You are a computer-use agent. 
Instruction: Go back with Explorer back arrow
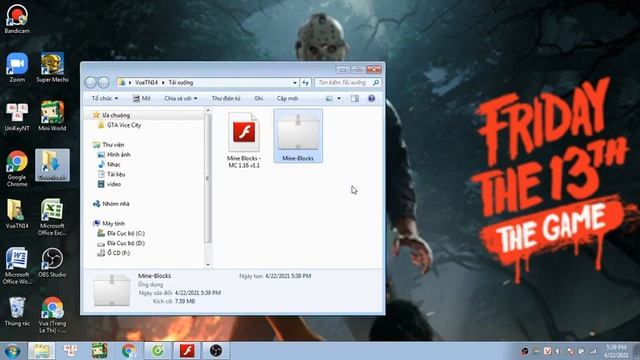point(91,82)
